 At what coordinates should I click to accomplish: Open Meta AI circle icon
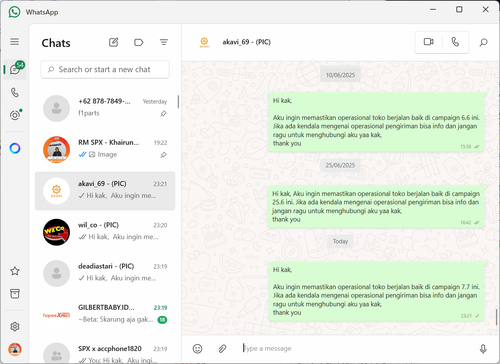15,148
